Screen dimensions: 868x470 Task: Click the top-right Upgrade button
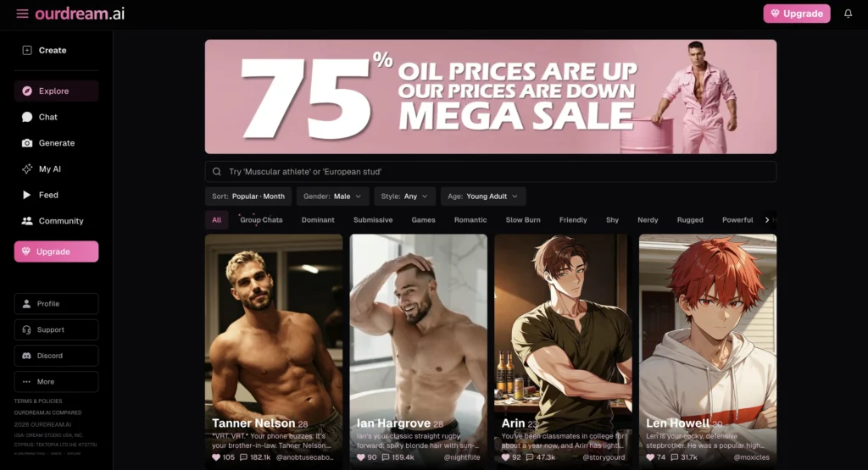point(797,14)
